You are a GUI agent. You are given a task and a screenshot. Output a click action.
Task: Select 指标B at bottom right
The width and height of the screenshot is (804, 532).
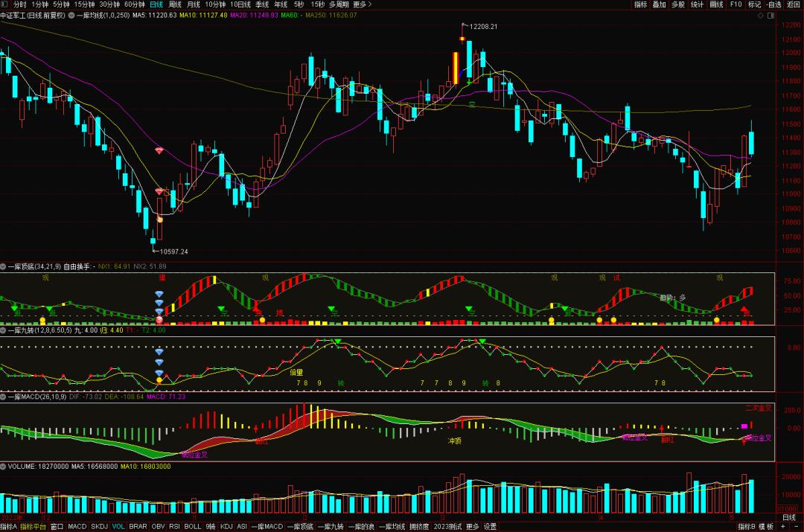747,526
